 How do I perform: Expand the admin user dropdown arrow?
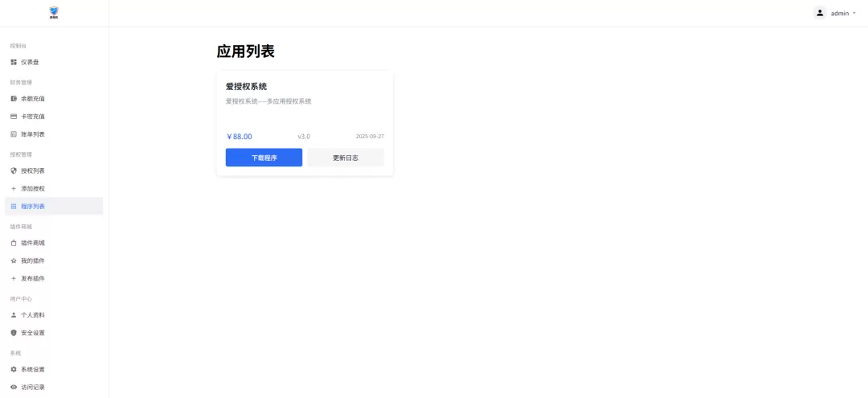click(854, 14)
